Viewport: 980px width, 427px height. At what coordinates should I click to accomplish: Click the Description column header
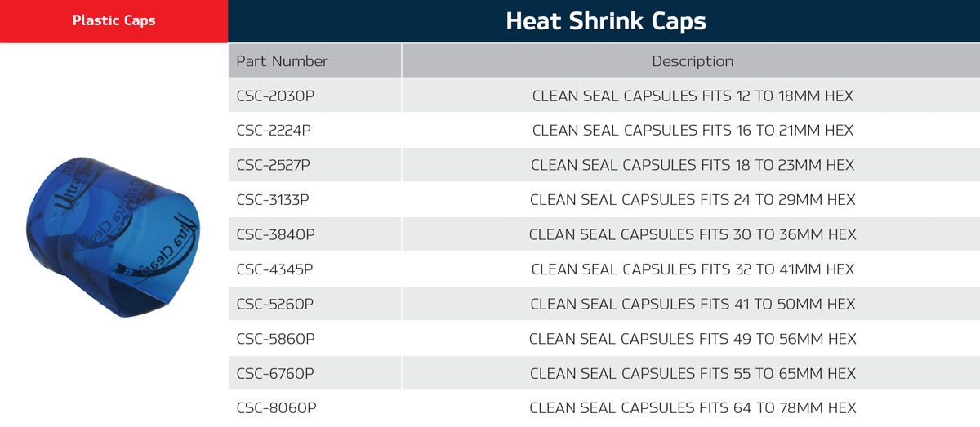coord(692,61)
